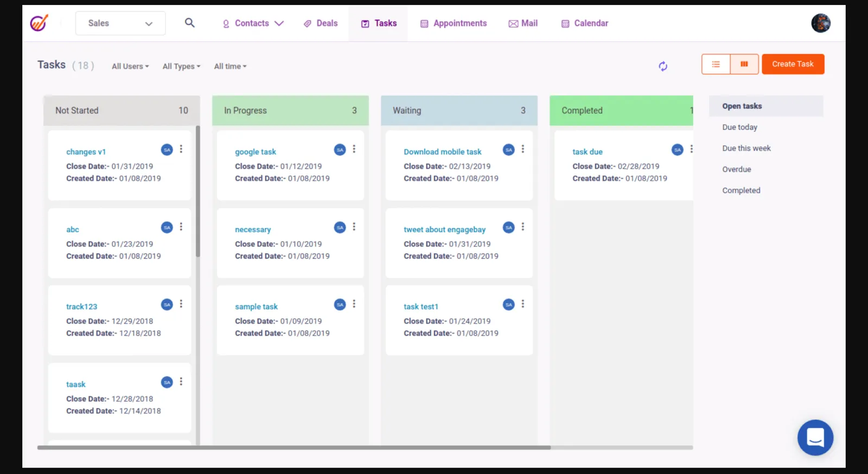Open the All Types filter
Image resolution: width=868 pixels, height=474 pixels.
tap(182, 66)
